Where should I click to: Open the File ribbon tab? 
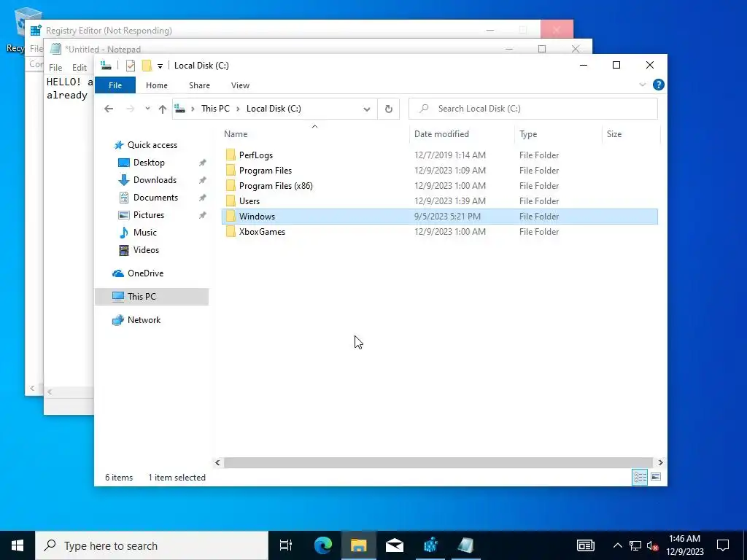[x=115, y=85]
